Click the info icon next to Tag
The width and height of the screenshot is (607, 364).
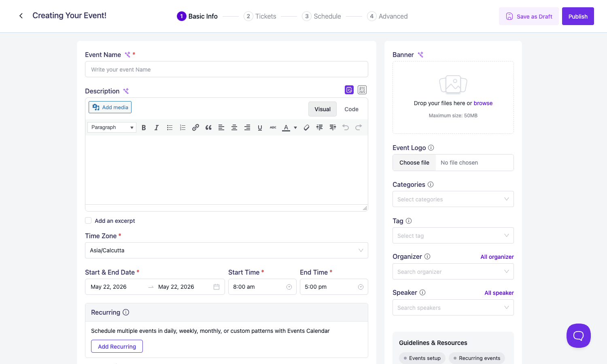409,221
